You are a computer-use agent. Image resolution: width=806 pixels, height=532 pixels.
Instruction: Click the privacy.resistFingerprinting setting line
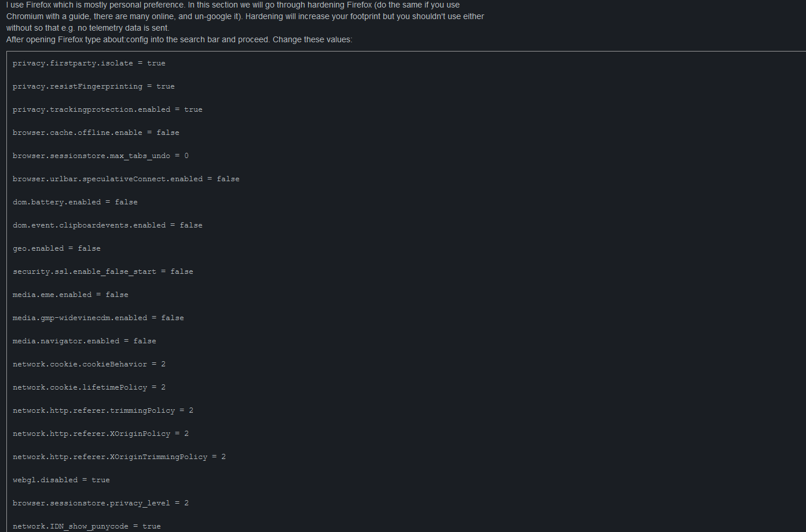(x=93, y=86)
